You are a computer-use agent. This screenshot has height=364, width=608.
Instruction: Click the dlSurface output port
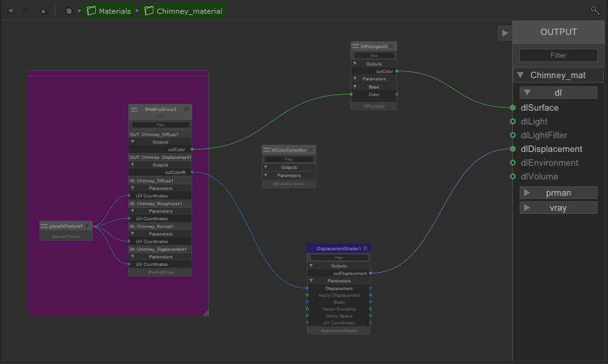click(513, 108)
